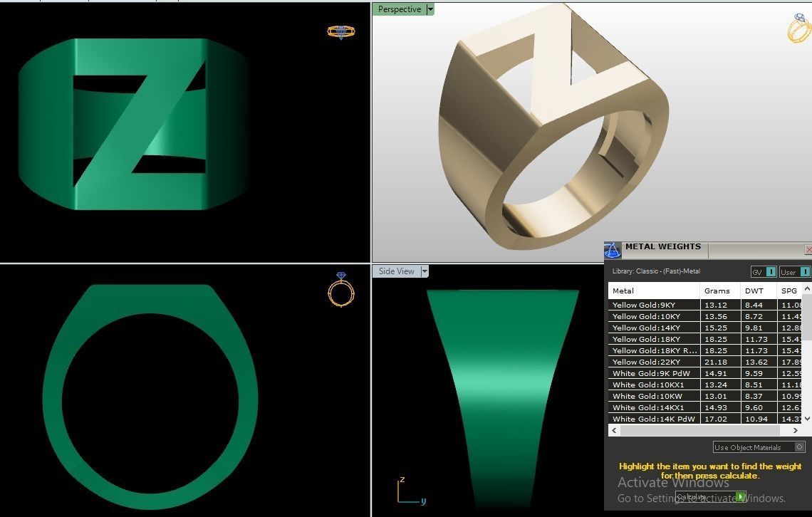This screenshot has height=517, width=812.
Task: Click the table's scroll up arrow
Action: [x=806, y=288]
